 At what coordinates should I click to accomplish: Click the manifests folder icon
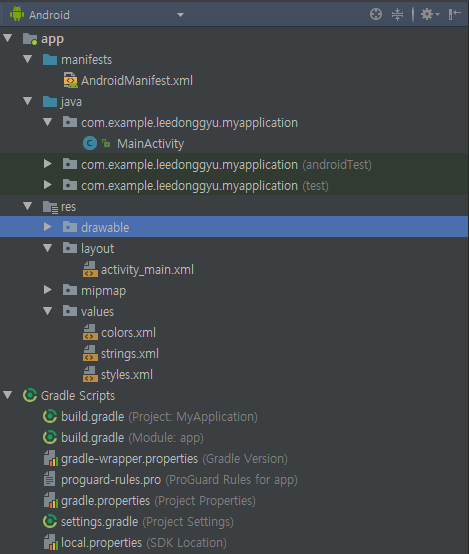pyautogui.click(x=50, y=60)
